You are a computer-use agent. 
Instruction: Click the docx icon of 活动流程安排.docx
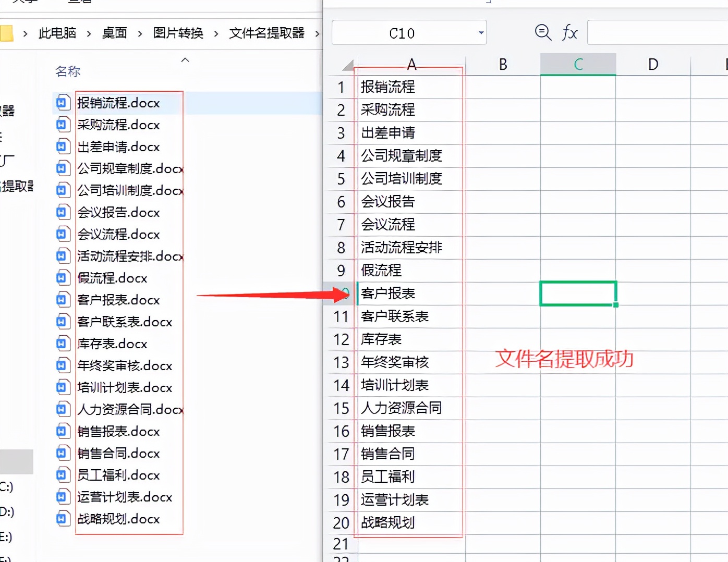pos(62,256)
